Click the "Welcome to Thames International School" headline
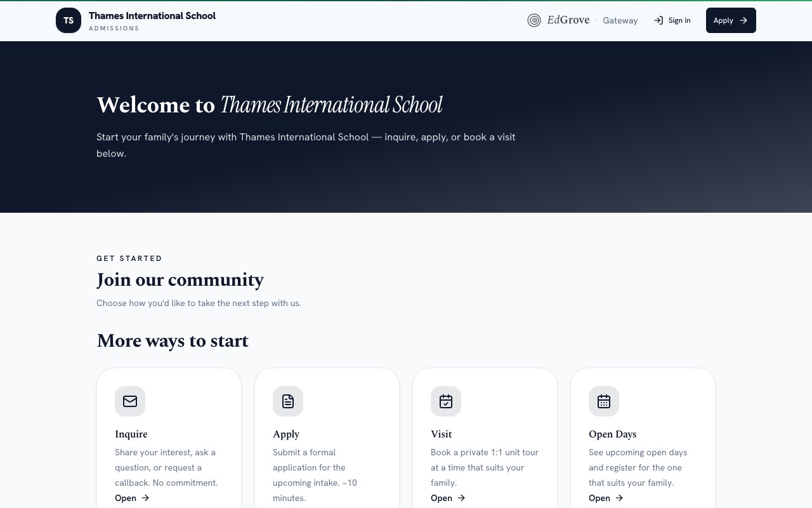Screen dimensions: 812x508 click(x=270, y=105)
